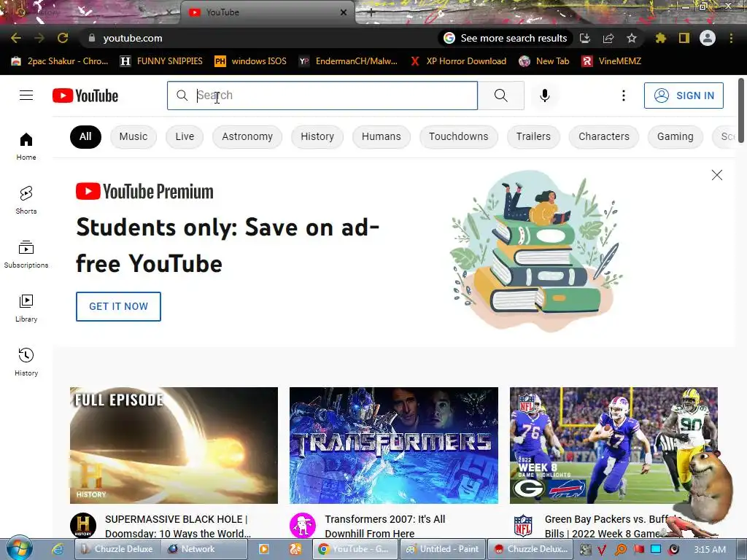
Task: Select the Characters filter chip
Action: (x=603, y=136)
